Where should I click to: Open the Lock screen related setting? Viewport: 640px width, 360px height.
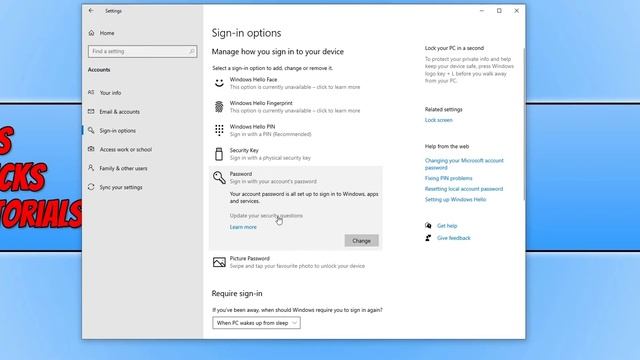point(438,120)
